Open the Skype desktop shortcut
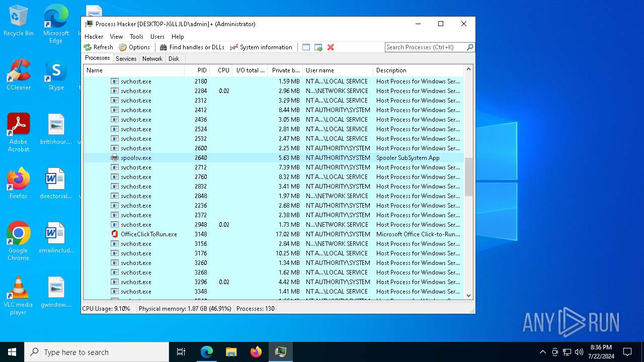The height and width of the screenshot is (362, 644). pyautogui.click(x=56, y=75)
